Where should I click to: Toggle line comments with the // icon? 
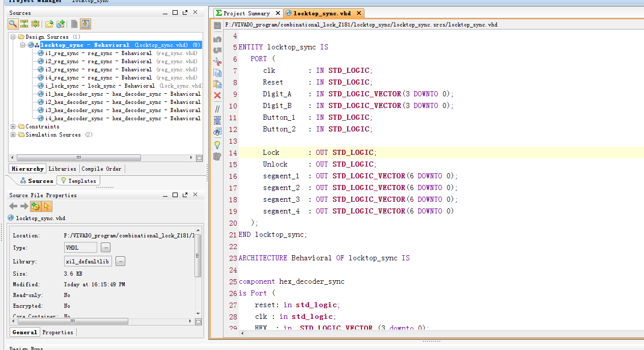217,109
